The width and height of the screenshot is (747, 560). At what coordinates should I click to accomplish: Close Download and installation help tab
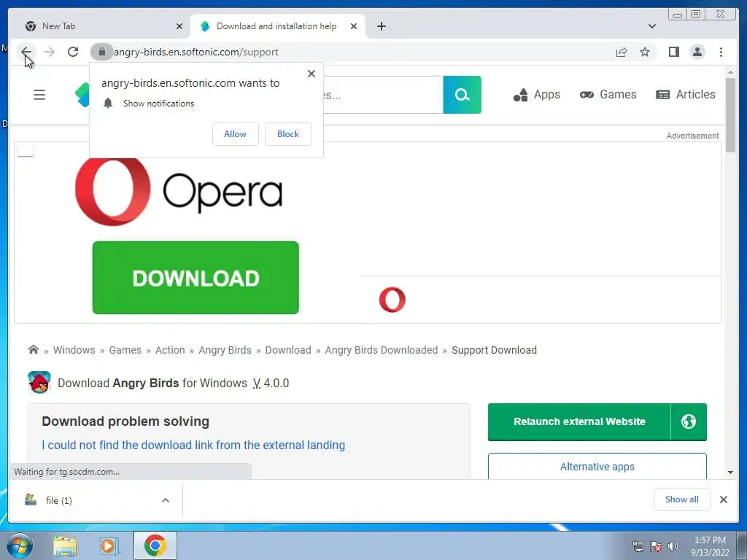click(x=354, y=26)
